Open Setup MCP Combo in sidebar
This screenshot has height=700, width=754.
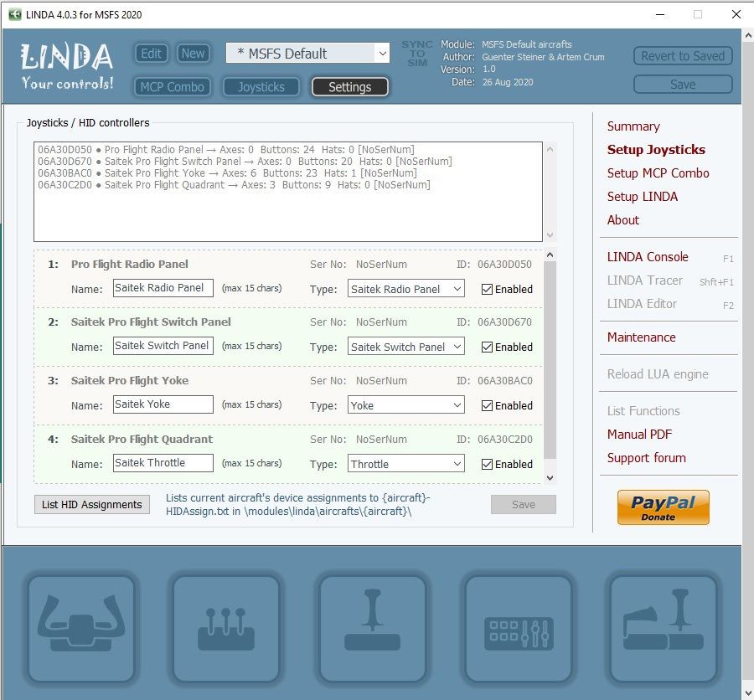(x=658, y=173)
